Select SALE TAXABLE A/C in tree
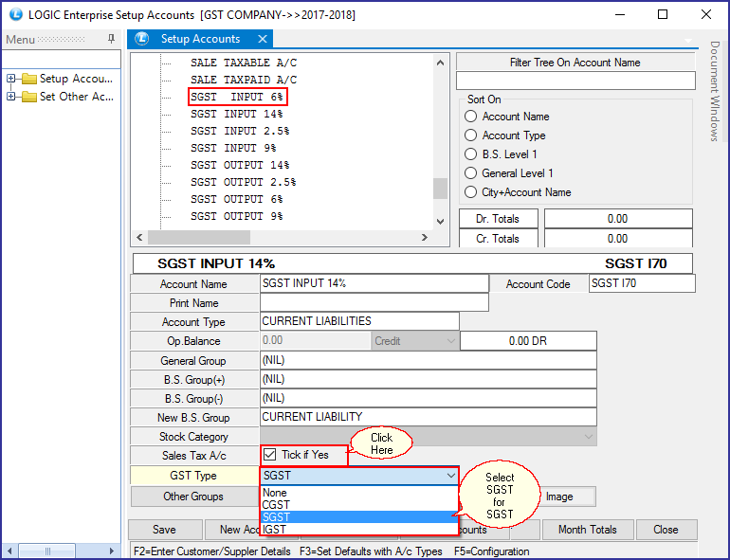This screenshot has width=730, height=560. (x=244, y=63)
